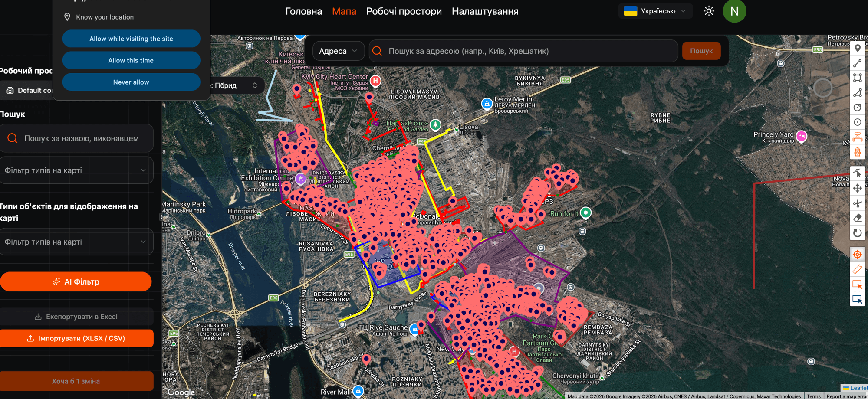Click Експортувати в Excel button
This screenshot has height=399, width=868.
pyautogui.click(x=76, y=317)
